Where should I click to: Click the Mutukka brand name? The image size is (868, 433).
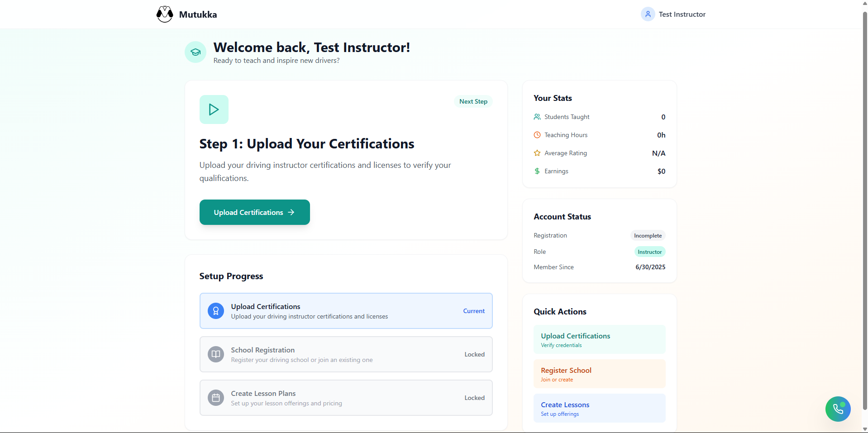tap(198, 14)
